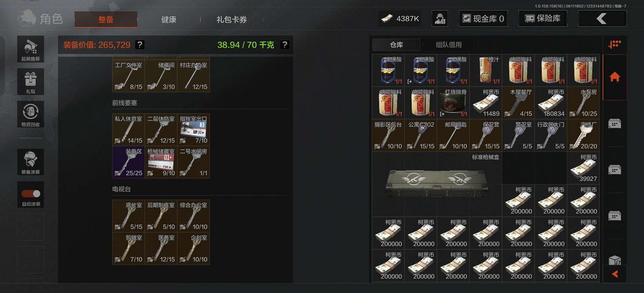
Task: Select the 组队借用 warehouse tab
Action: 448,45
